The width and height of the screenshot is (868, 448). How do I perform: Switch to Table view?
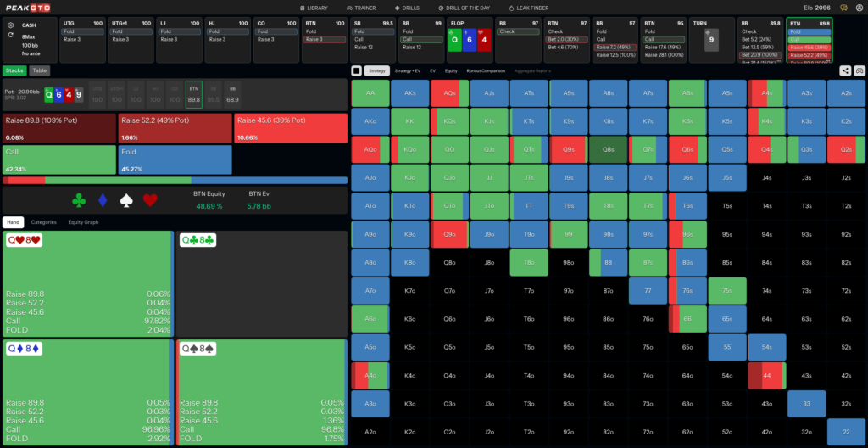pos(39,70)
